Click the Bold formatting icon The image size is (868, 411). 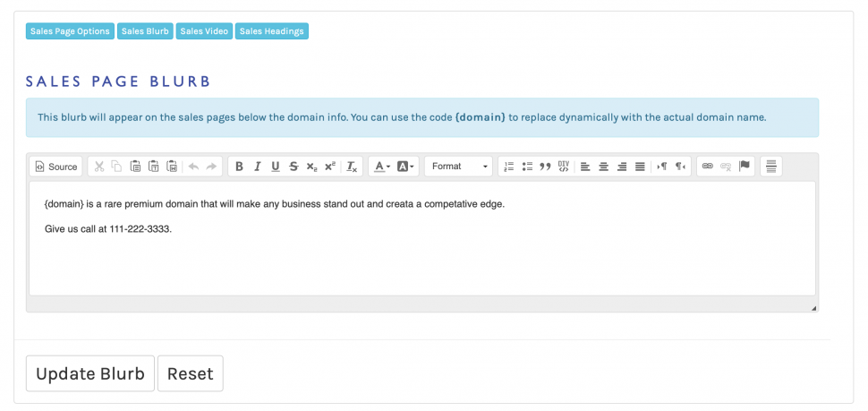[239, 167]
